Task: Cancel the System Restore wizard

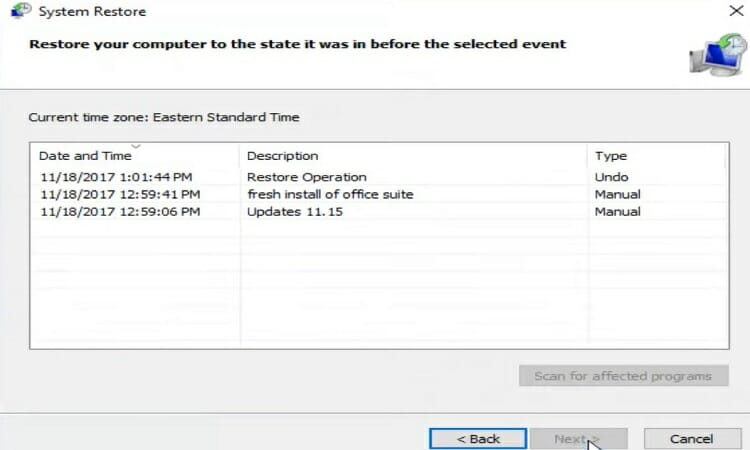Action: coord(692,439)
